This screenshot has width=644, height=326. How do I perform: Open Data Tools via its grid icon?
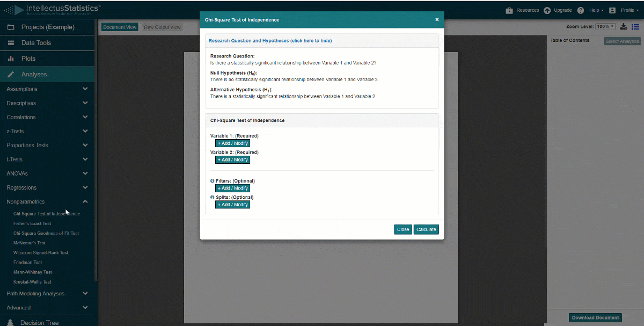11,43
